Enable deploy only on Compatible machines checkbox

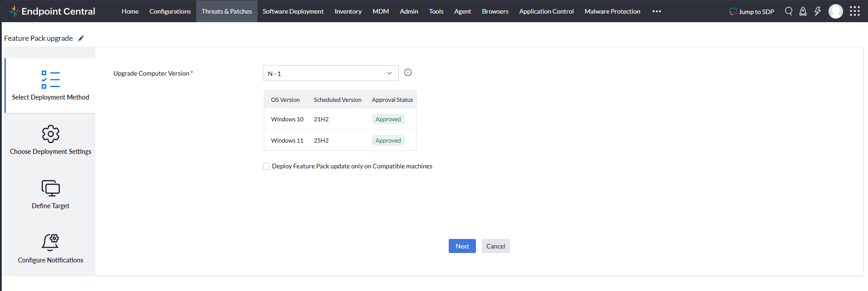click(x=267, y=167)
